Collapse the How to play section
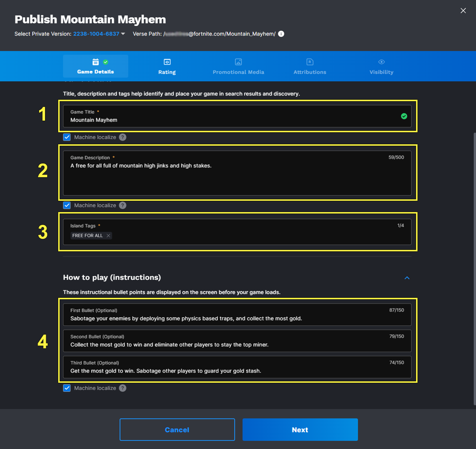Viewport: 476px width, 449px height. click(x=407, y=278)
